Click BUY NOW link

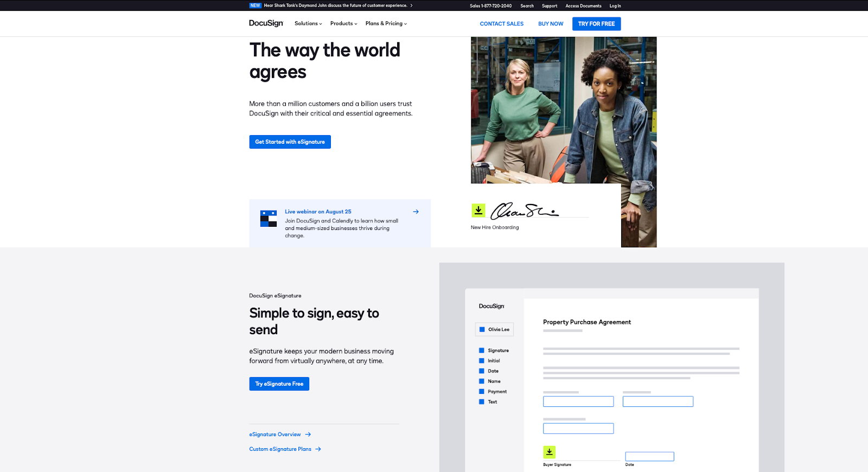pyautogui.click(x=551, y=24)
